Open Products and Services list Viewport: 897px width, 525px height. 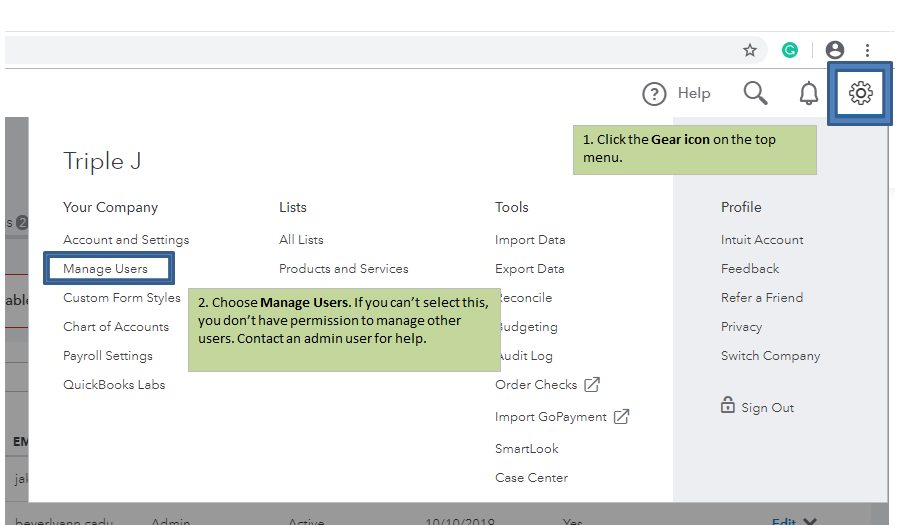(343, 269)
